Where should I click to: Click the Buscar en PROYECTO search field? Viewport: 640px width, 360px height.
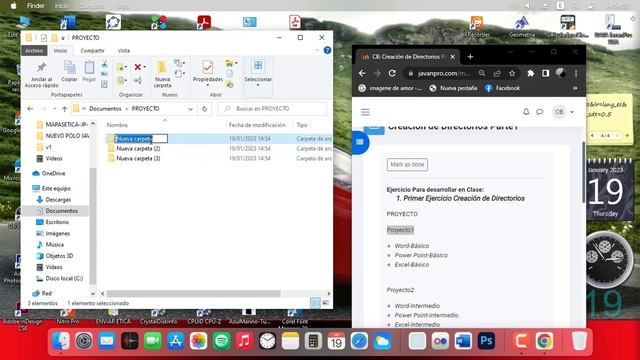click(x=272, y=109)
